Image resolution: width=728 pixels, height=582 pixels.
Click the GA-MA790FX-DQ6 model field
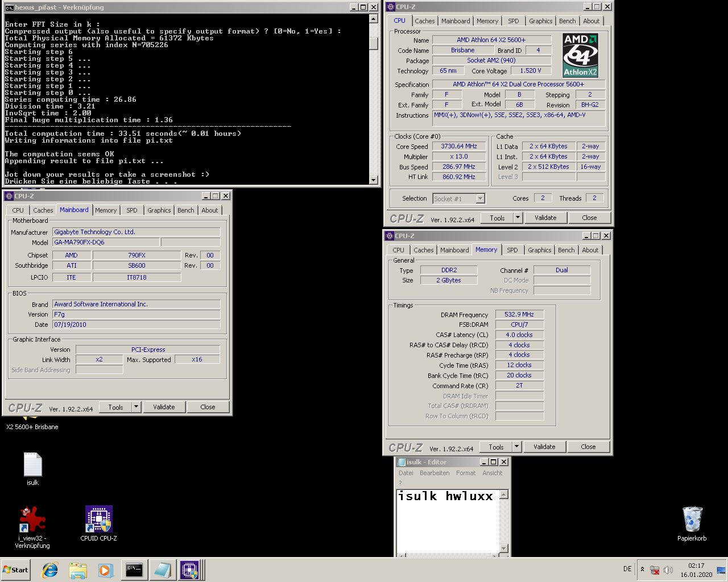click(106, 242)
